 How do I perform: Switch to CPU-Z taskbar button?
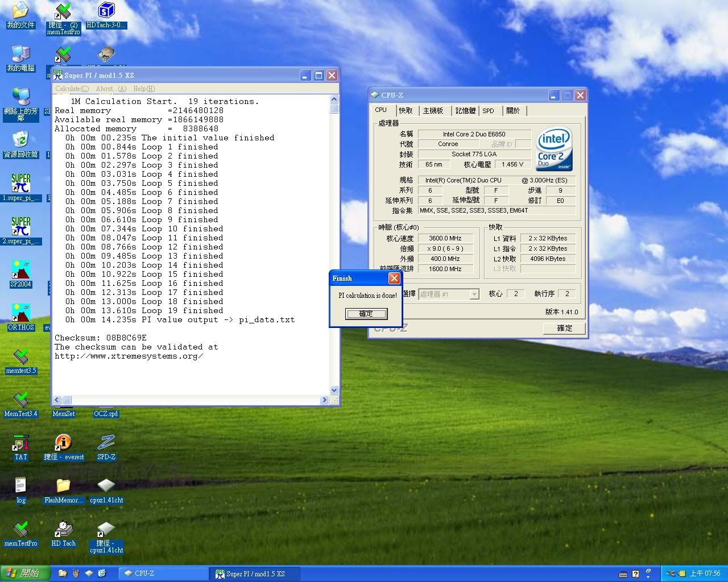click(164, 573)
